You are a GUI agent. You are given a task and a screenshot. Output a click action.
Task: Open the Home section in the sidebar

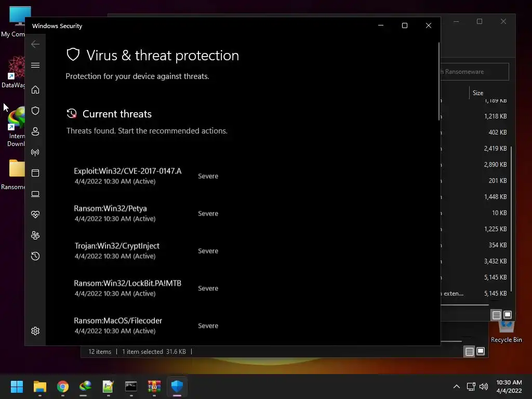(x=35, y=89)
